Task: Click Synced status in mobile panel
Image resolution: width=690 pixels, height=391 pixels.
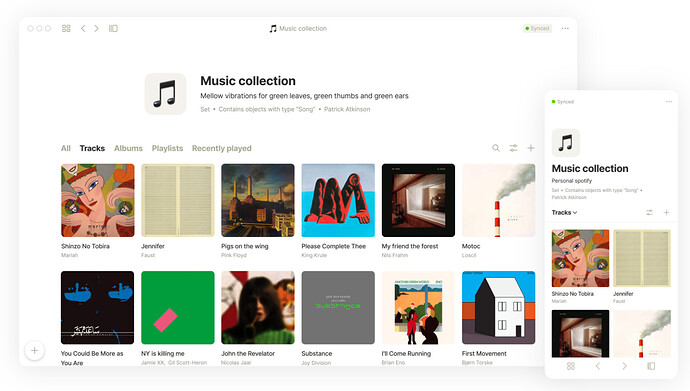Action: (563, 102)
